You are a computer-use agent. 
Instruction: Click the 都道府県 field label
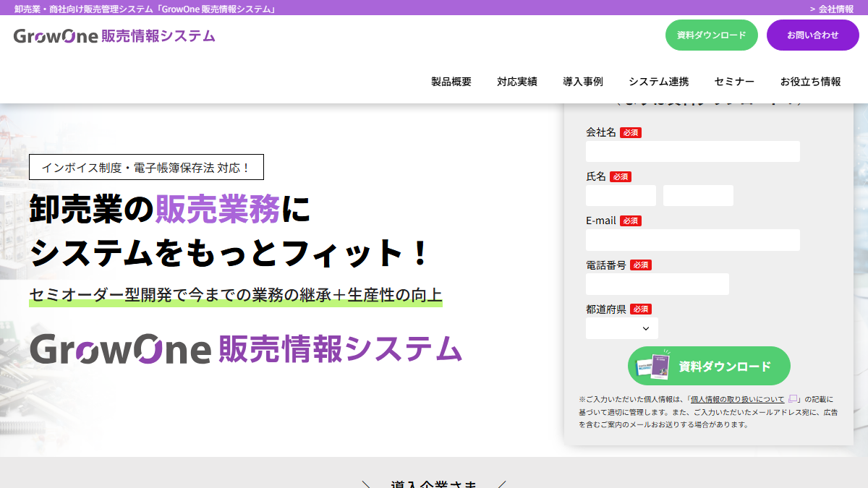(x=606, y=309)
